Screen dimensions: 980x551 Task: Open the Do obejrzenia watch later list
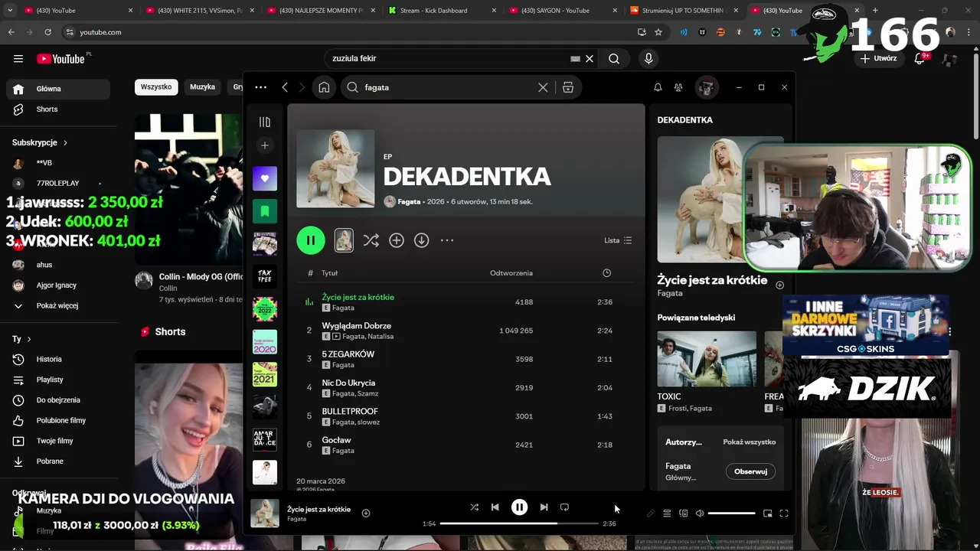[58, 399]
